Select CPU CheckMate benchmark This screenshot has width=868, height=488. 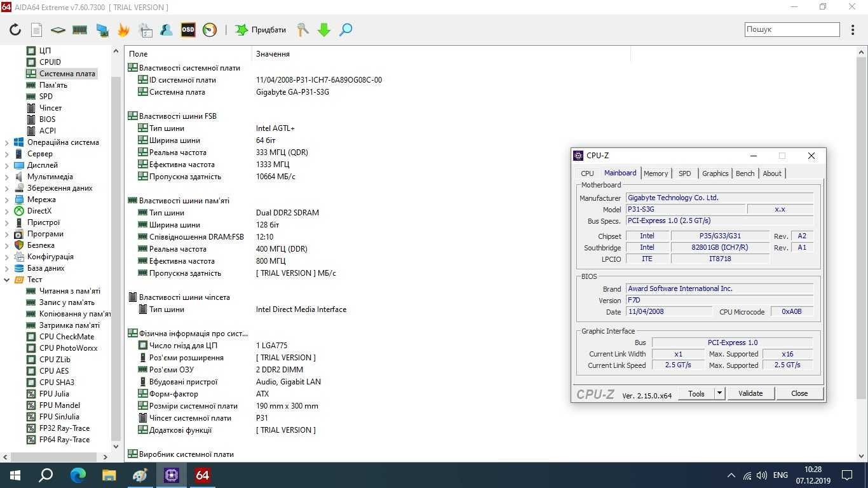(67, 337)
